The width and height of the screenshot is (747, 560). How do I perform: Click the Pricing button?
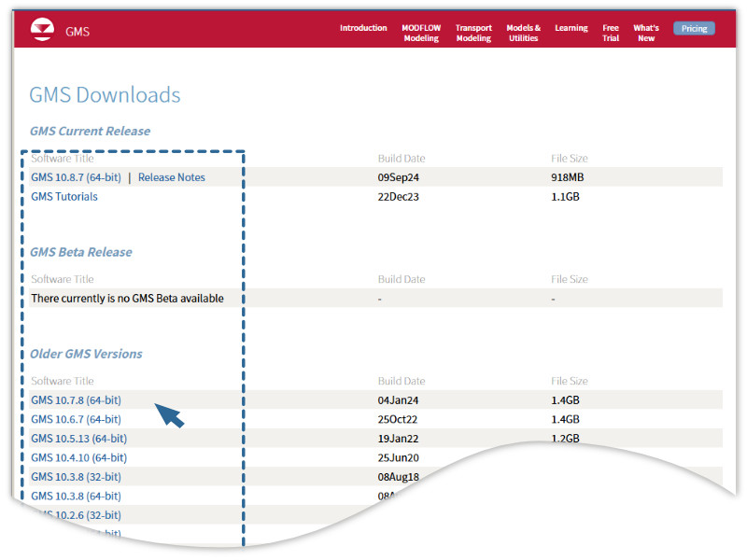pyautogui.click(x=694, y=29)
